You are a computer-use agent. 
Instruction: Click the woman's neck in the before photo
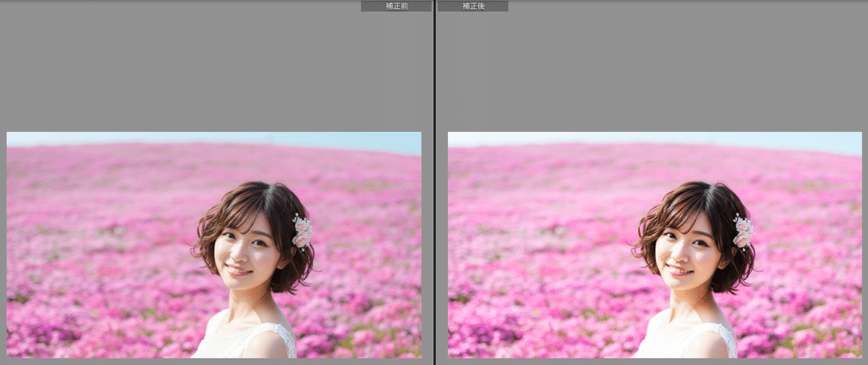tap(255, 301)
